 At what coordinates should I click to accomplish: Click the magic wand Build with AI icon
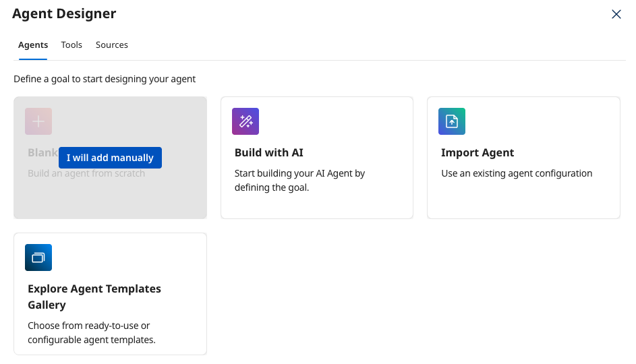[x=245, y=121]
